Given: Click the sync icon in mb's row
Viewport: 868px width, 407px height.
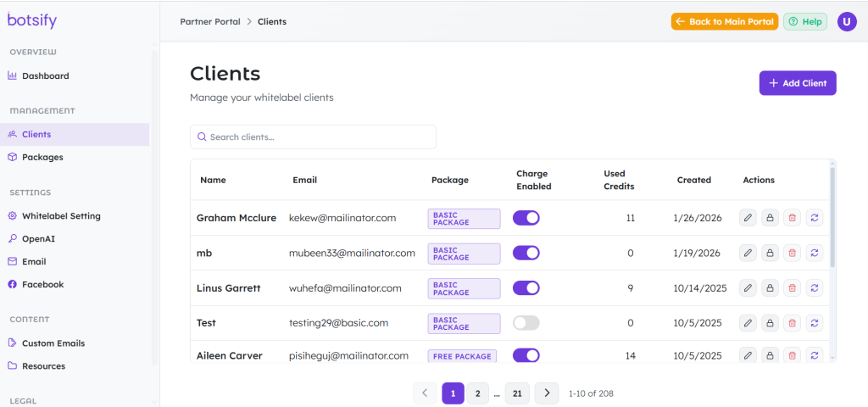Looking at the screenshot, I should (815, 253).
